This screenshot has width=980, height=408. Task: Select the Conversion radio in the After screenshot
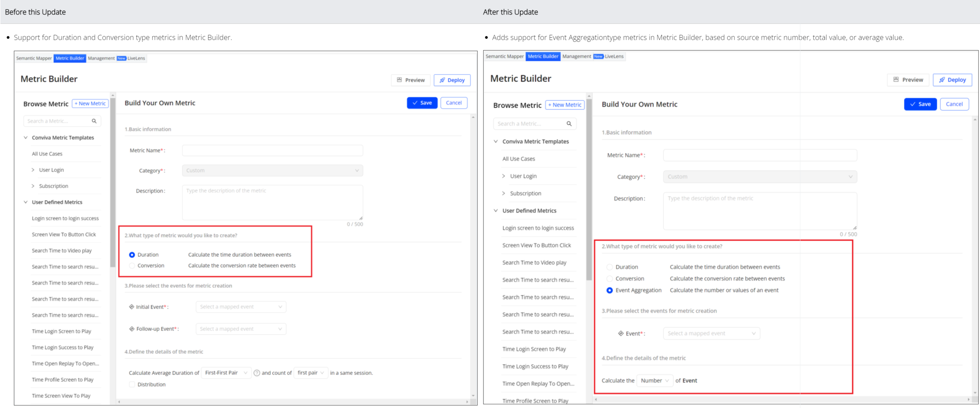pos(610,279)
